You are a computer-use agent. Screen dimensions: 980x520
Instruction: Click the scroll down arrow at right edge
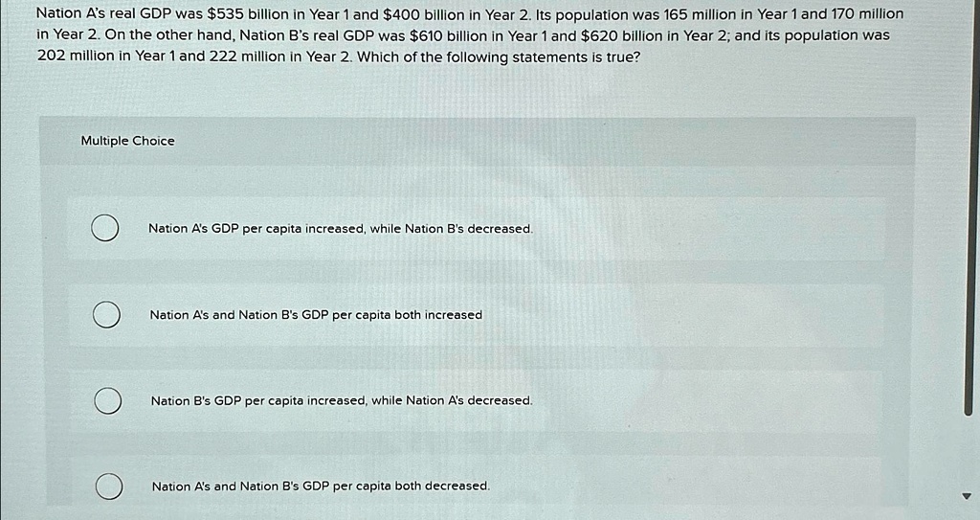(x=967, y=497)
